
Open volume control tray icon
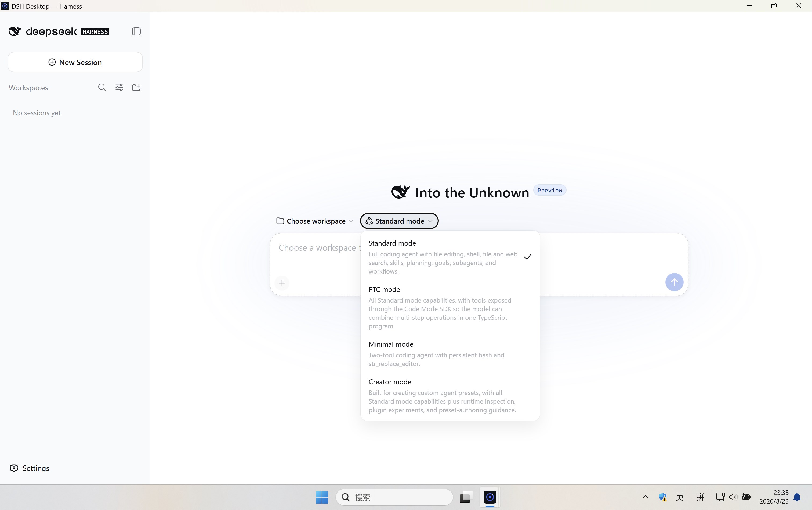pyautogui.click(x=733, y=497)
